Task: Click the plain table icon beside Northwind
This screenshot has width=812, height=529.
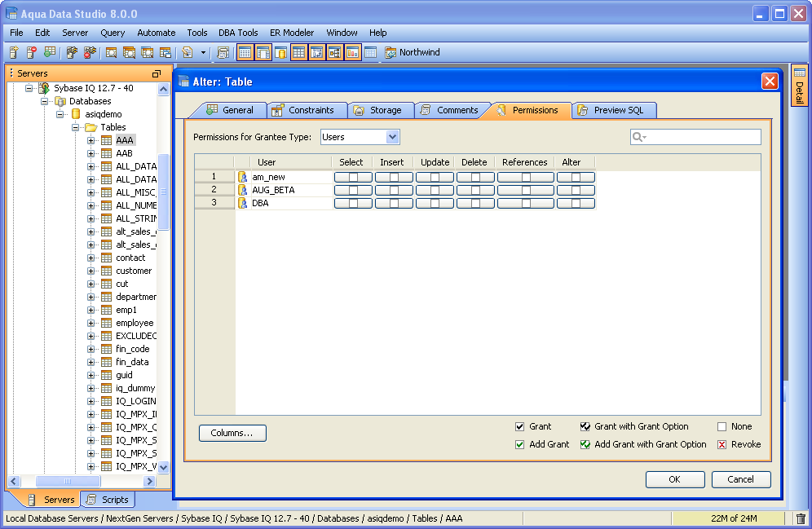Action: pyautogui.click(x=370, y=52)
